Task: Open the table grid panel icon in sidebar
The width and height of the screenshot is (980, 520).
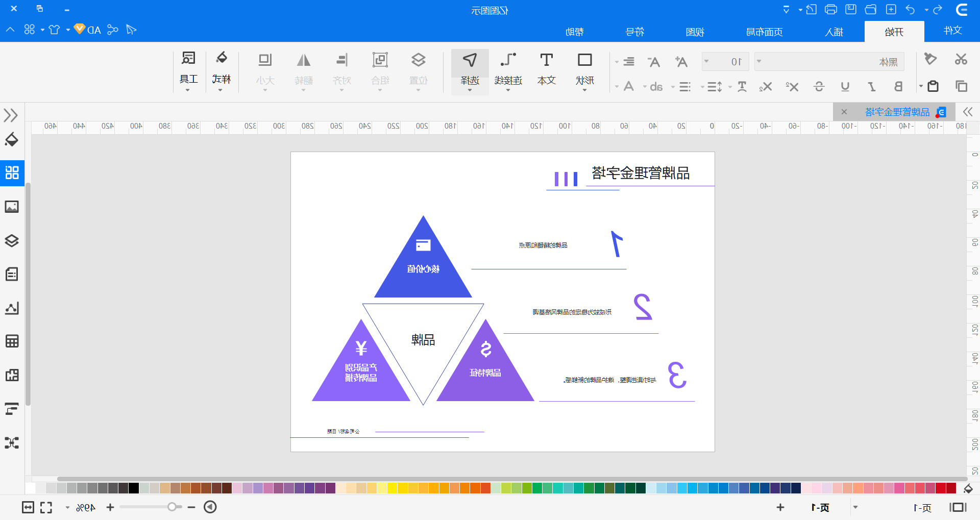Action: coord(12,341)
